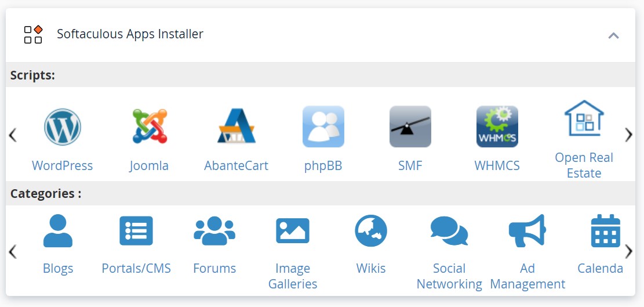Open the Image Galleries category icon

(x=293, y=230)
